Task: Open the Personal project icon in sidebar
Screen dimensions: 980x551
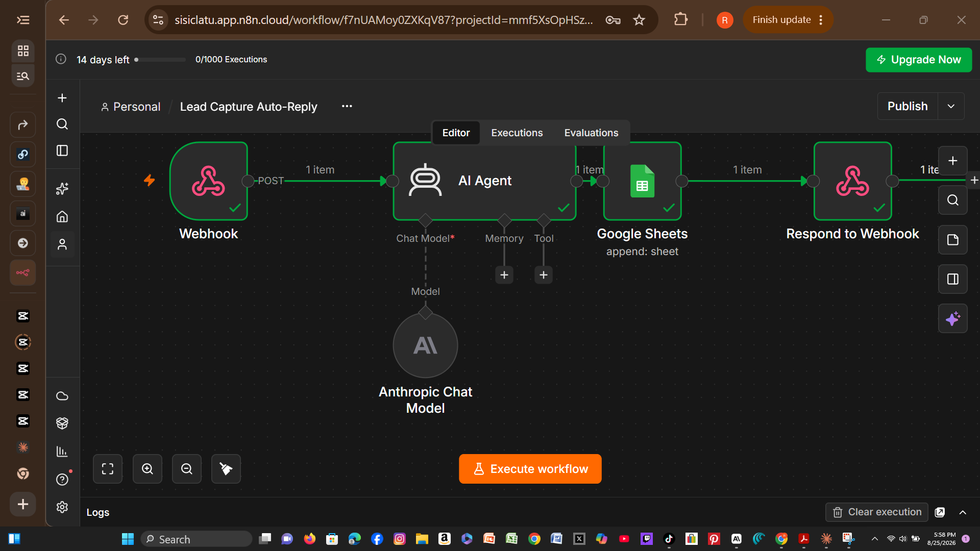Action: click(62, 245)
